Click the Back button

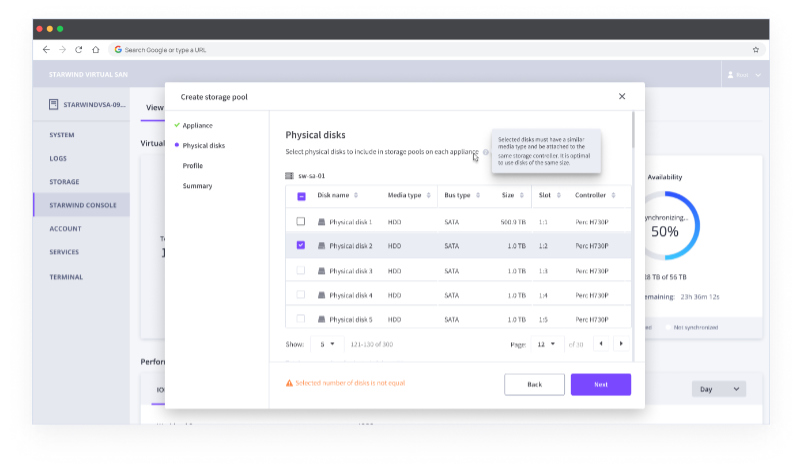[534, 384]
